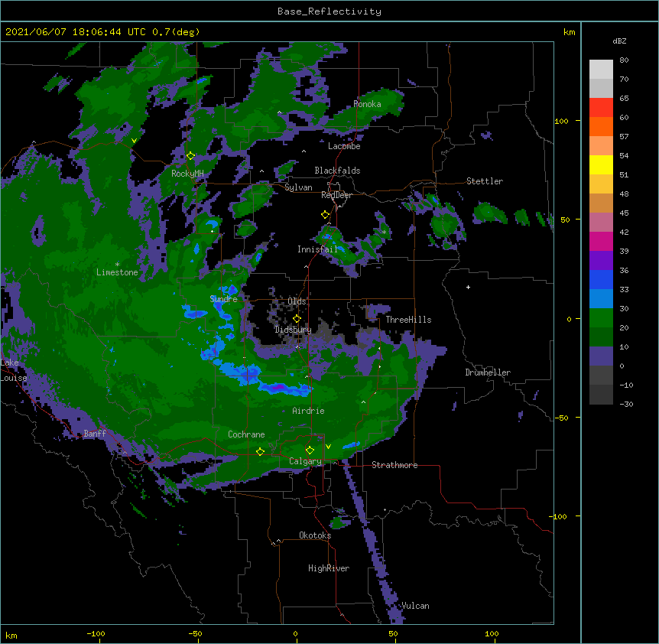
Task: Click the HighRiver city label
Action: 329,568
